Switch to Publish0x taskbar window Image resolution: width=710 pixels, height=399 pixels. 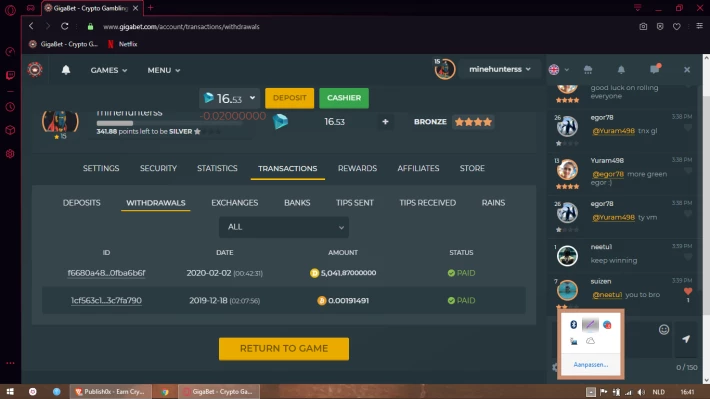[x=110, y=392]
